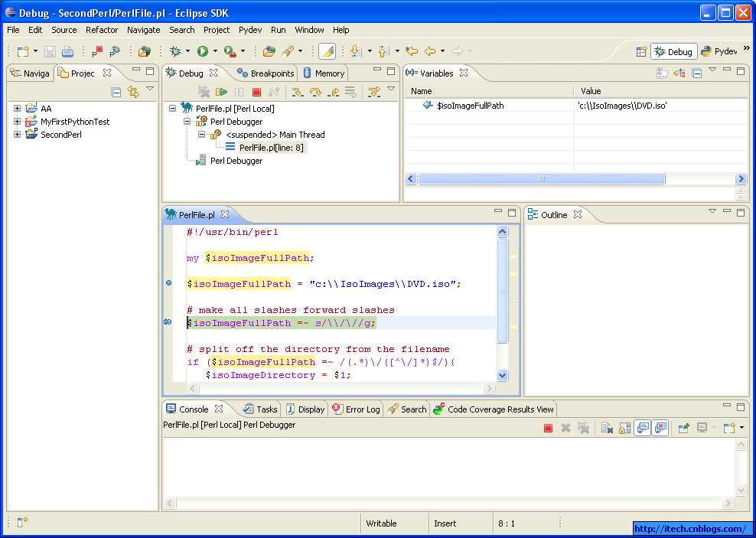Click the Open Type folder icon

(x=269, y=51)
